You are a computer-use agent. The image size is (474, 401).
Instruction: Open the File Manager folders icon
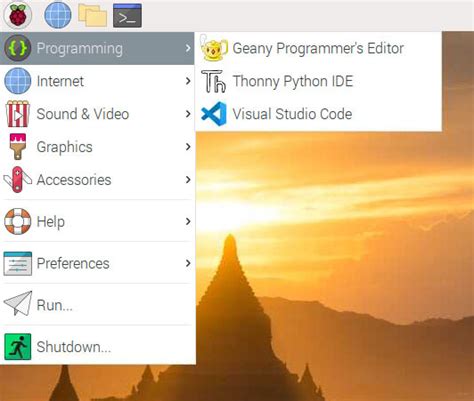pos(92,15)
